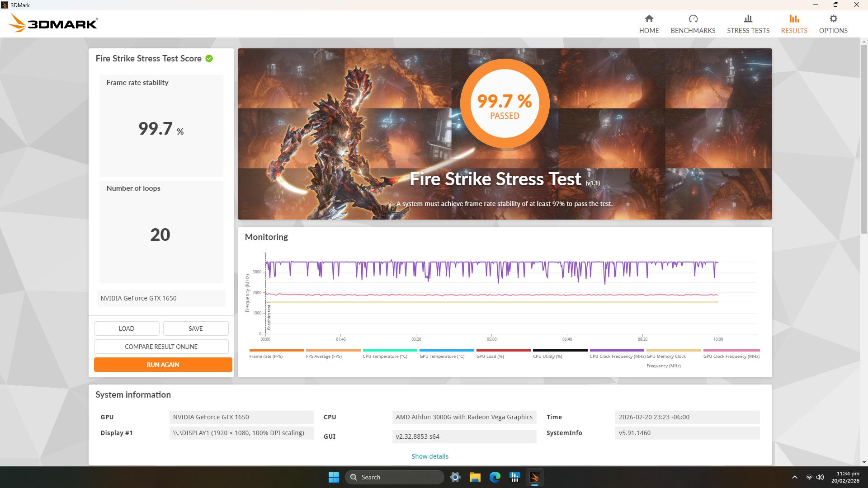Screen dimensions: 868x488
Task: Click the GUI version v2.32.8853 s64
Action: click(x=464, y=436)
